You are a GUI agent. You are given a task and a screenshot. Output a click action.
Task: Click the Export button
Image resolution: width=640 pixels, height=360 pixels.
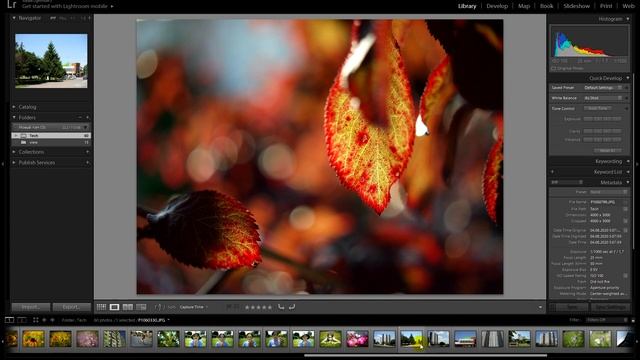(x=71, y=307)
